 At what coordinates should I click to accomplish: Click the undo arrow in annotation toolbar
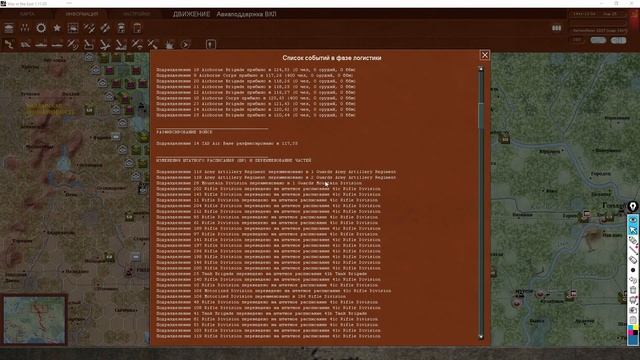click(x=633, y=280)
